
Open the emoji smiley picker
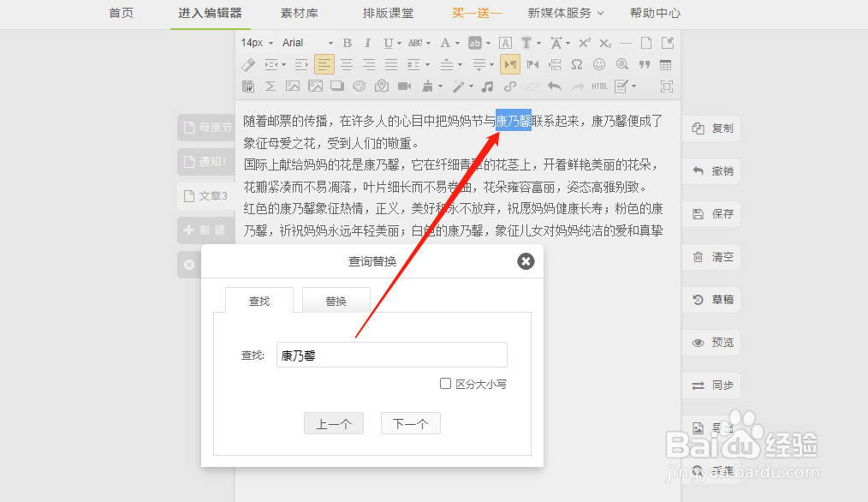click(599, 65)
